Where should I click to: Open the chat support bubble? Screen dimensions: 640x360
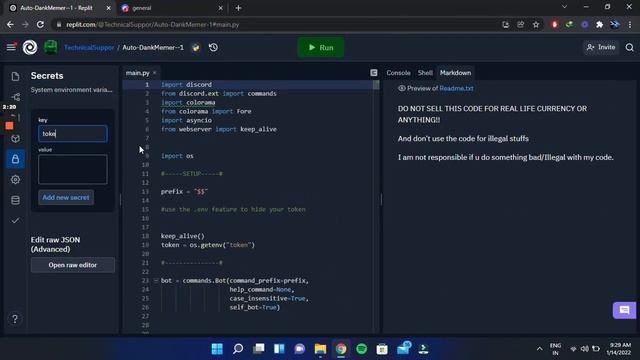[x=624, y=311]
